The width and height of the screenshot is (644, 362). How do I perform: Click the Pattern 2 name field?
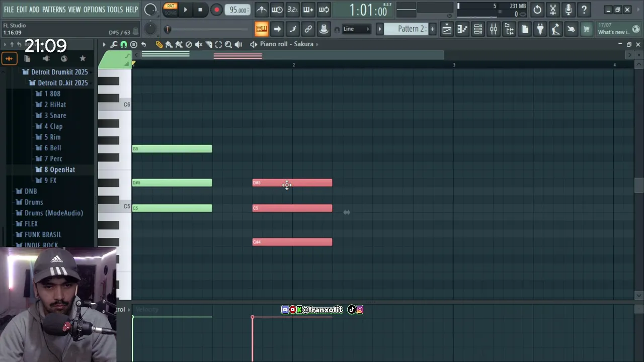point(406,29)
